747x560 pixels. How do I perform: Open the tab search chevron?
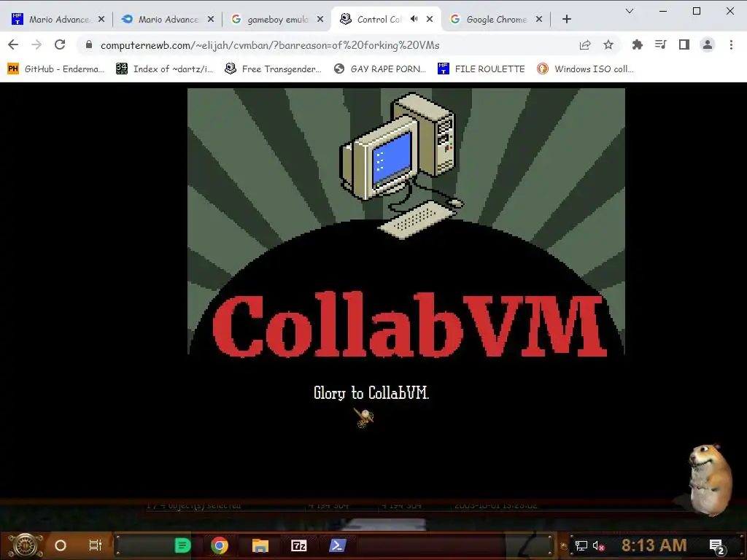630,11
